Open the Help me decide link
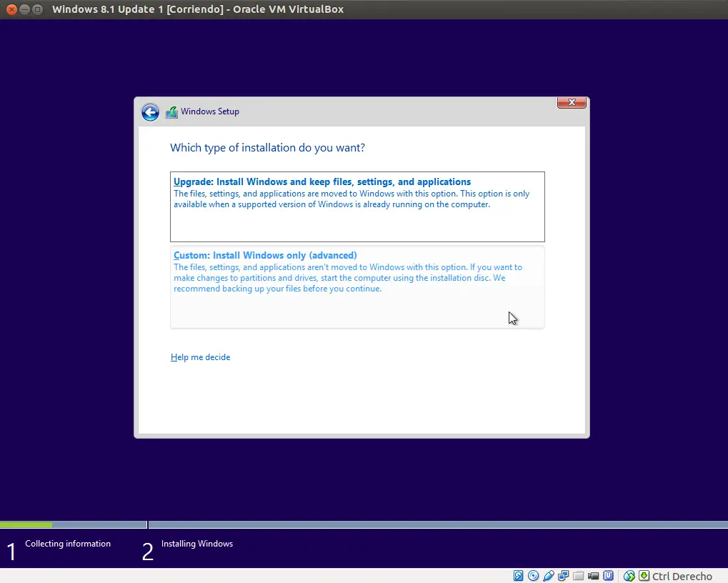The image size is (728, 583). (200, 357)
